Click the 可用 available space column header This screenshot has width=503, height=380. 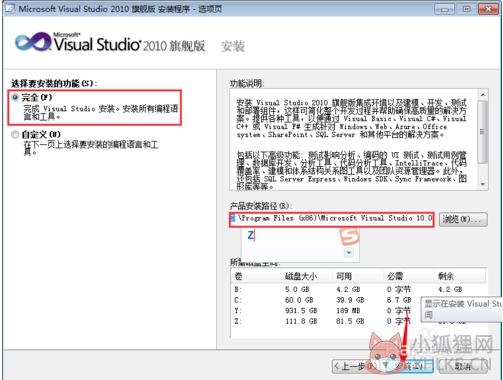pyautogui.click(x=344, y=276)
